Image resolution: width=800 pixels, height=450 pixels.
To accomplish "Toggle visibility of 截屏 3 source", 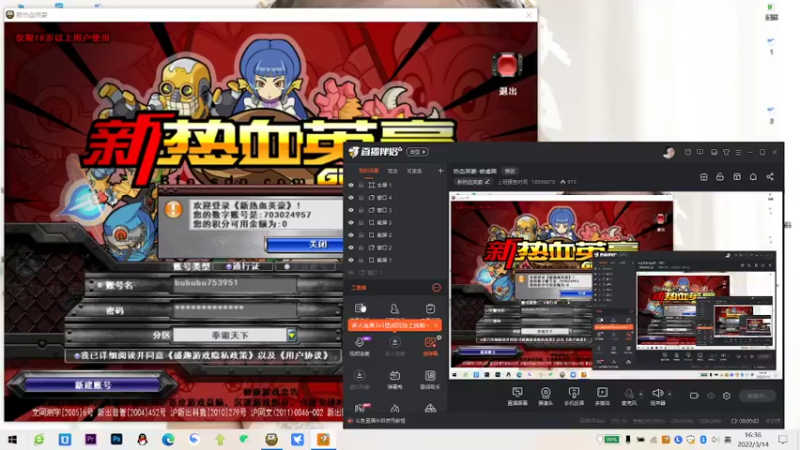I will click(351, 222).
